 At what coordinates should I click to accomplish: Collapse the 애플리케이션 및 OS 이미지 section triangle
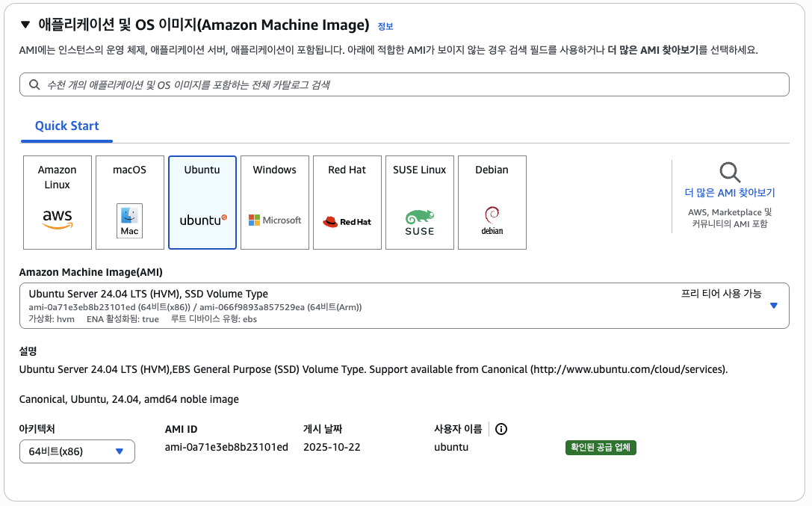(x=25, y=25)
